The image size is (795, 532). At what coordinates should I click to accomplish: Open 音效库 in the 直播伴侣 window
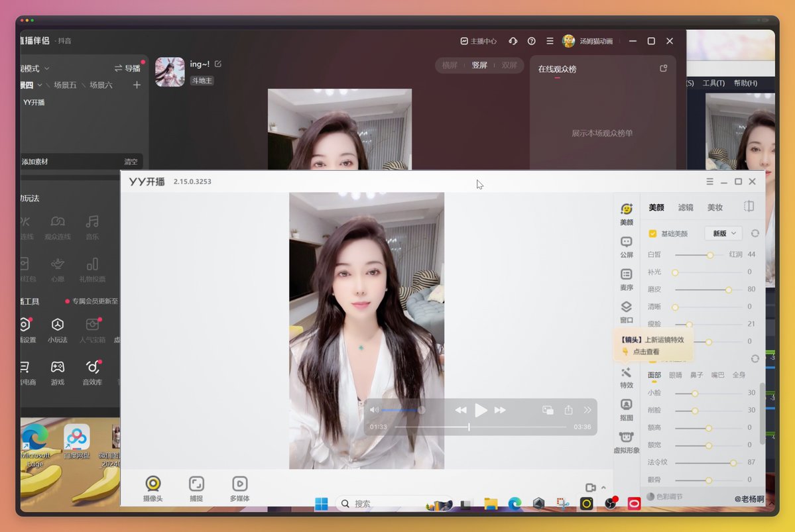pos(92,372)
